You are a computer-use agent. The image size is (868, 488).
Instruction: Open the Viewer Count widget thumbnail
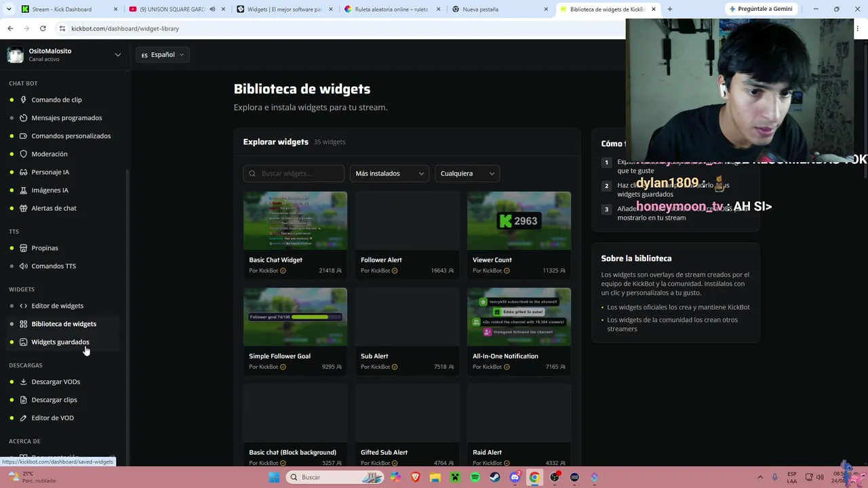[x=519, y=221]
